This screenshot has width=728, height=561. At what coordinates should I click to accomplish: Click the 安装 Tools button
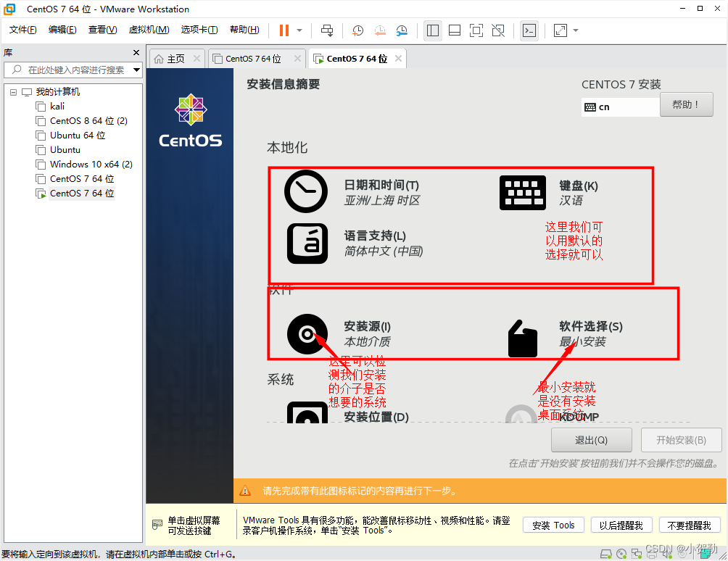[553, 525]
